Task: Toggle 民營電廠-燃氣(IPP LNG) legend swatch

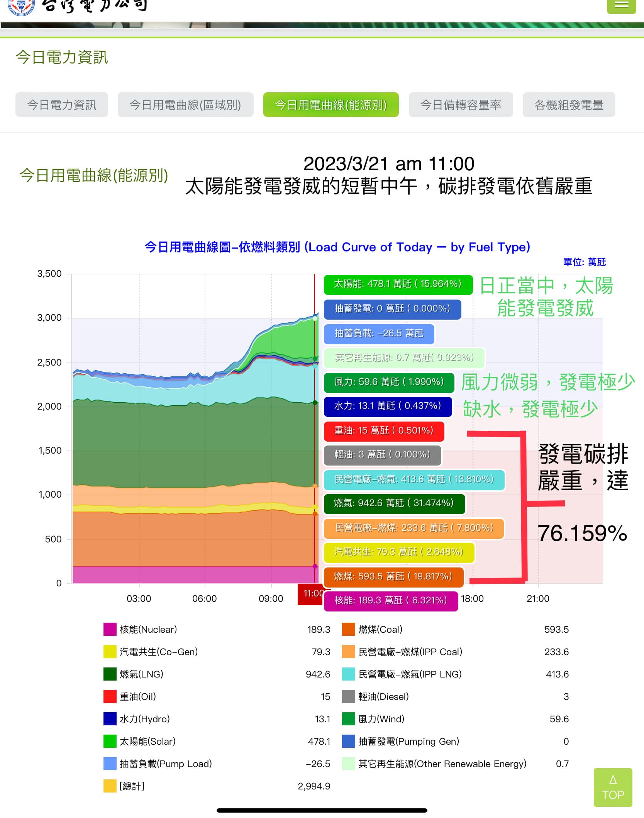Action: [x=349, y=674]
